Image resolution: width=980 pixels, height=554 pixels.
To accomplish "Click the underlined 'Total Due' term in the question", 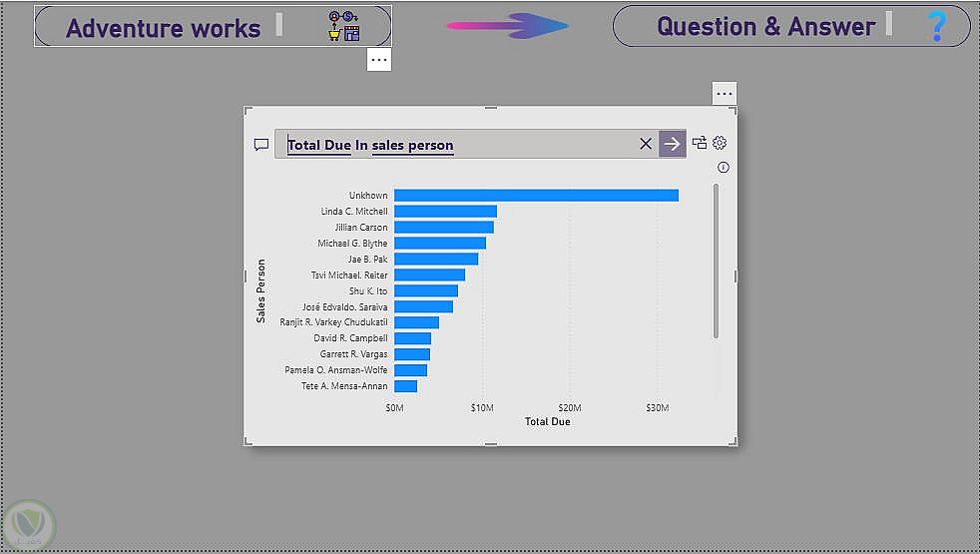I will pos(318,145).
